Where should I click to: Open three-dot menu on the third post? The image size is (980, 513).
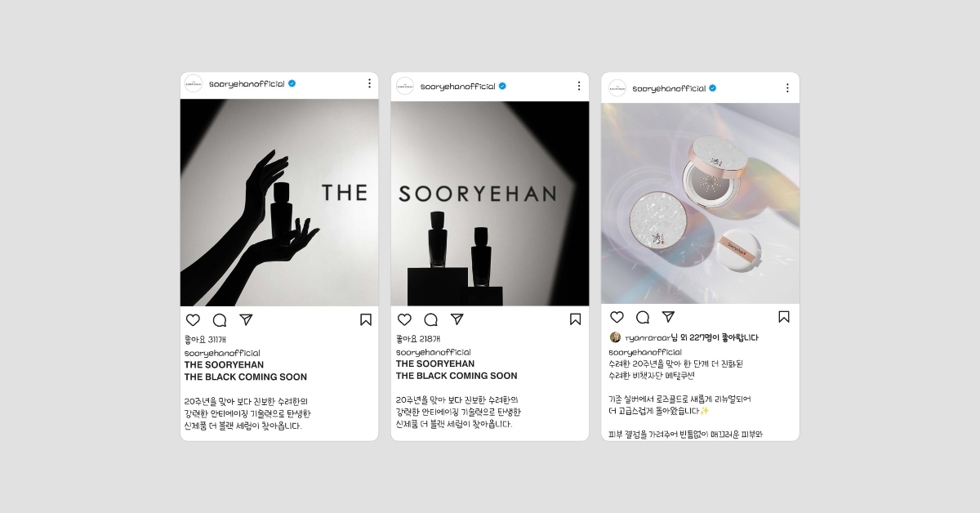[787, 87]
